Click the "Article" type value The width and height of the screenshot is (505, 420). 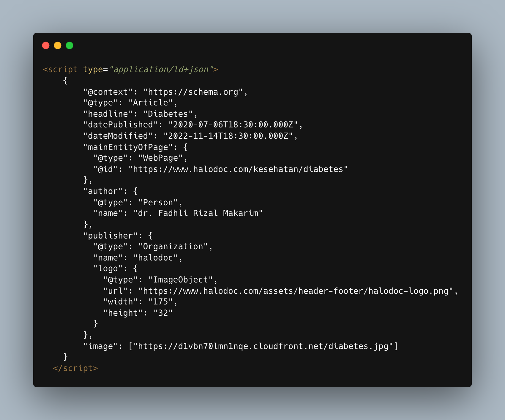click(151, 103)
